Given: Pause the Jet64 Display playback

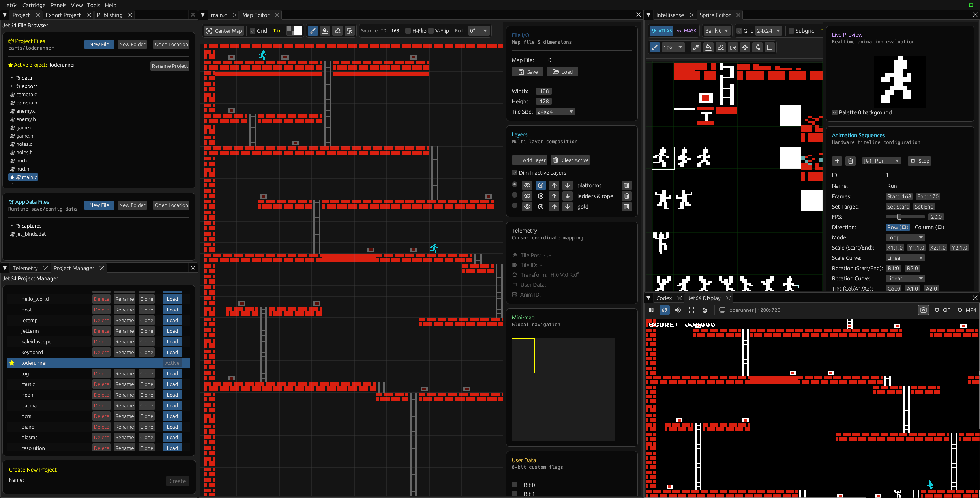Looking at the screenshot, I should [x=651, y=310].
